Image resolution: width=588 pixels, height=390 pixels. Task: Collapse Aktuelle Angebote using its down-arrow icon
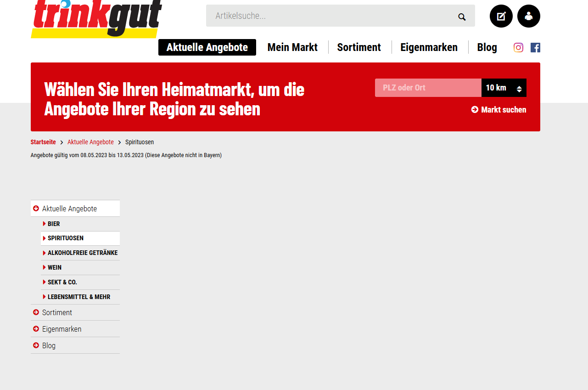[36, 209]
